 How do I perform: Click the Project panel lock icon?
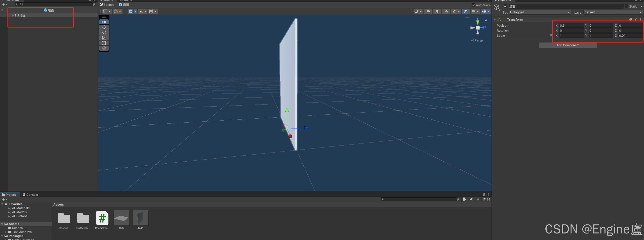(x=484, y=194)
